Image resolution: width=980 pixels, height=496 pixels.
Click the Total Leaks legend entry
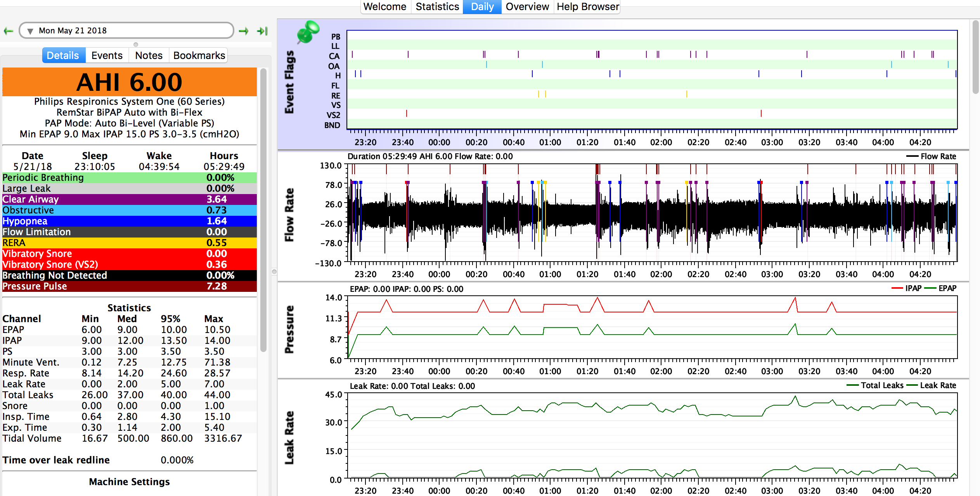coord(875,385)
